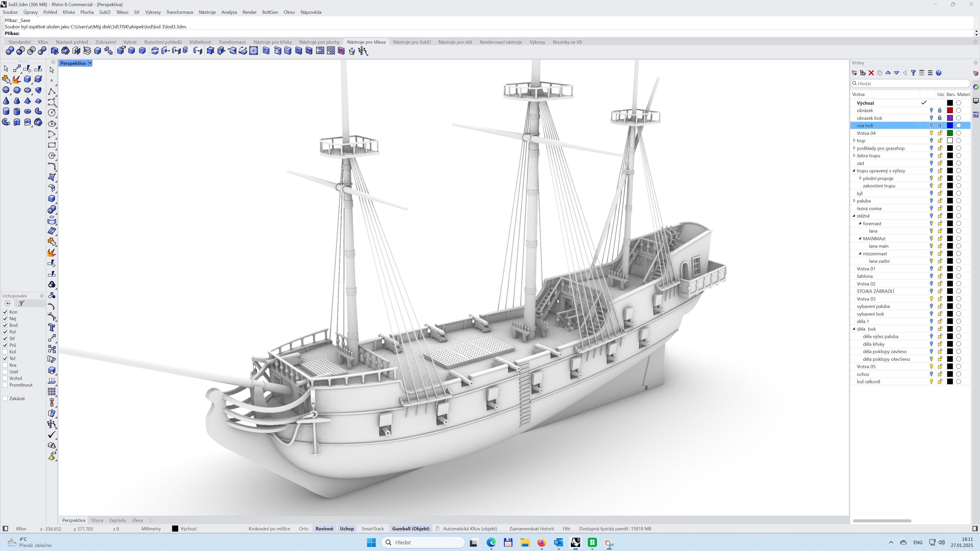This screenshot has height=551, width=980.
Task: Toggle visibility bulb of Vrstva 04 layer
Action: 931,133
